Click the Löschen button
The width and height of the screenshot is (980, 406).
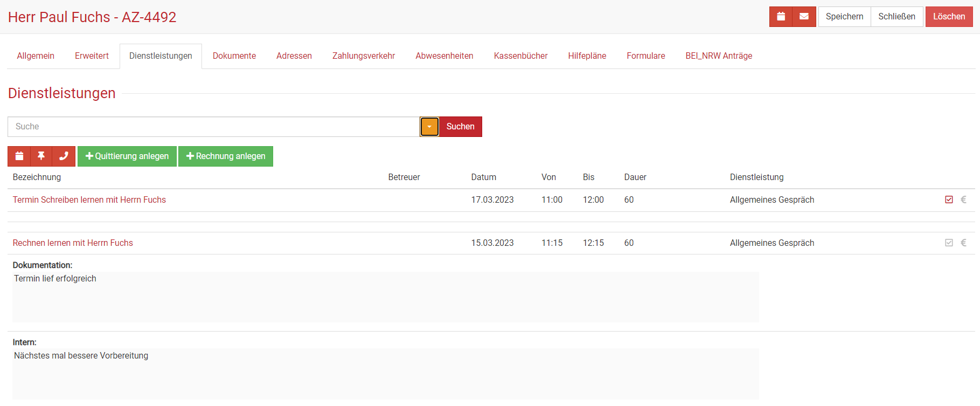[x=949, y=17]
